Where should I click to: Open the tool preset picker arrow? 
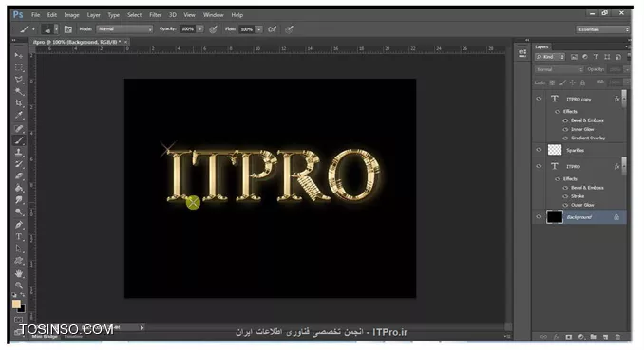click(x=33, y=29)
